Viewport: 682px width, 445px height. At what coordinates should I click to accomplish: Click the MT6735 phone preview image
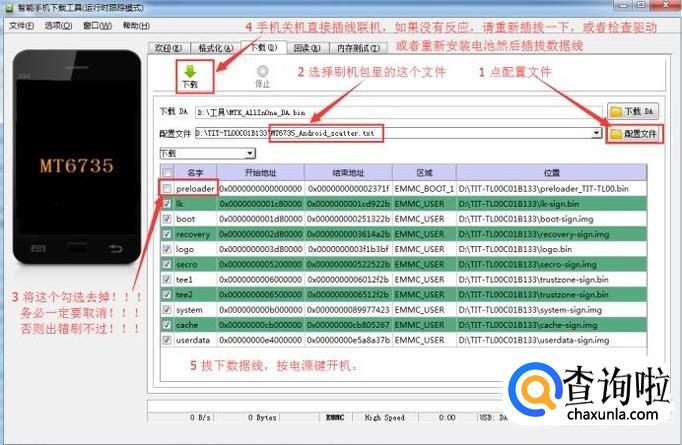tap(77, 157)
